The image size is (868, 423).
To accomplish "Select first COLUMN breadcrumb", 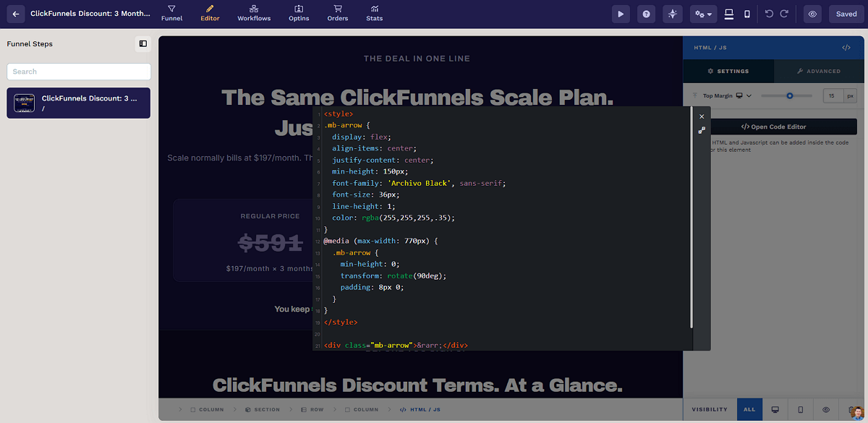I will pos(207,410).
